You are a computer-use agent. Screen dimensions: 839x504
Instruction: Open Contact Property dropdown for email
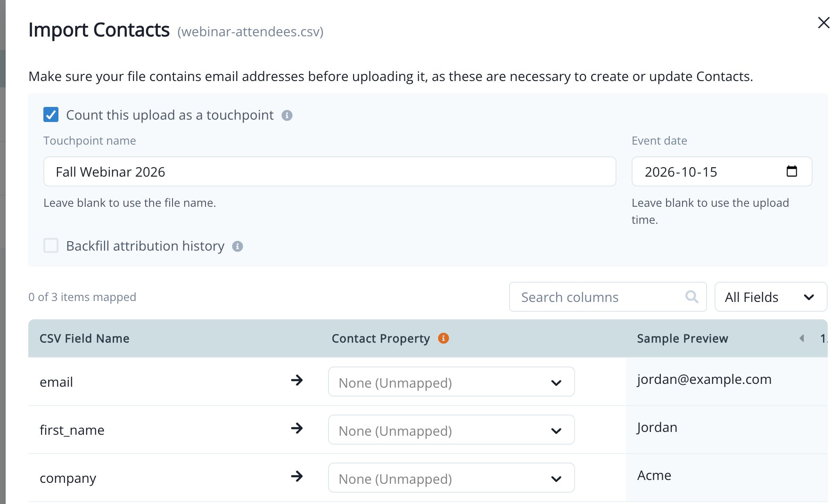[451, 382]
